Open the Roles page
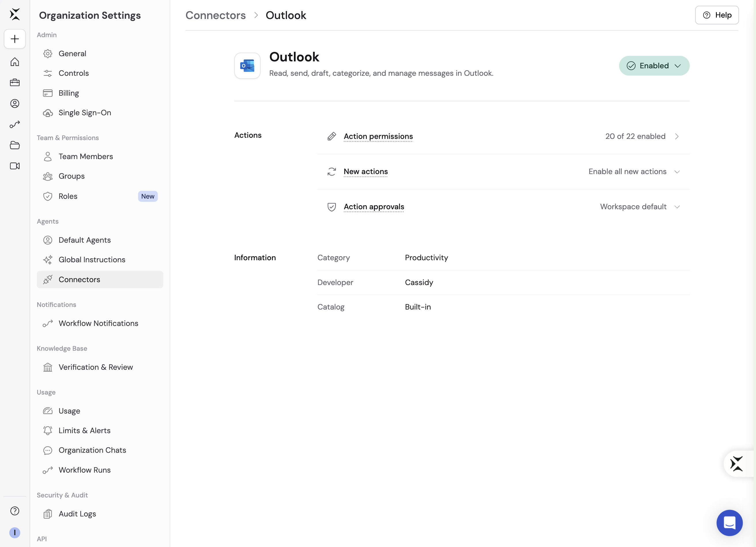 [100, 196]
